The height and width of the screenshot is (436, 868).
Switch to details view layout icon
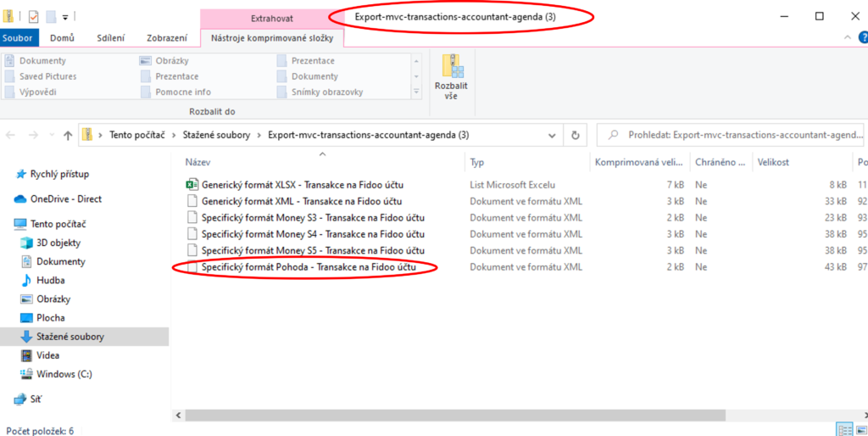tap(845, 430)
